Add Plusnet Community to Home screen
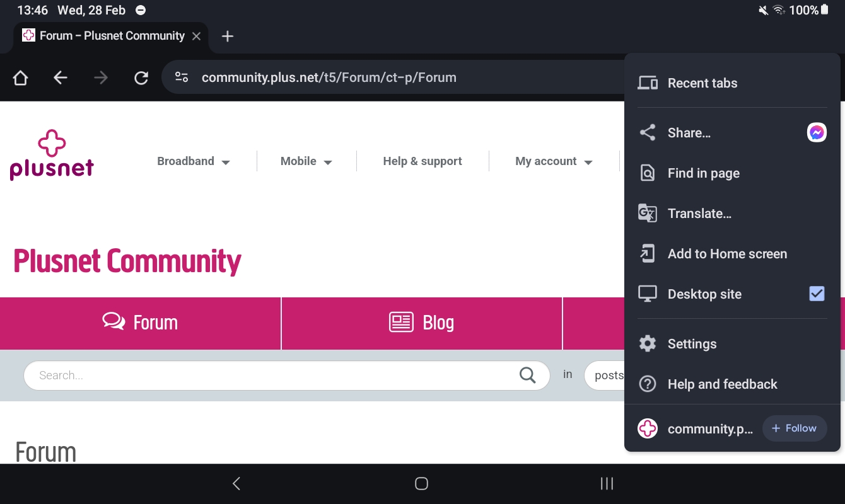 (727, 253)
